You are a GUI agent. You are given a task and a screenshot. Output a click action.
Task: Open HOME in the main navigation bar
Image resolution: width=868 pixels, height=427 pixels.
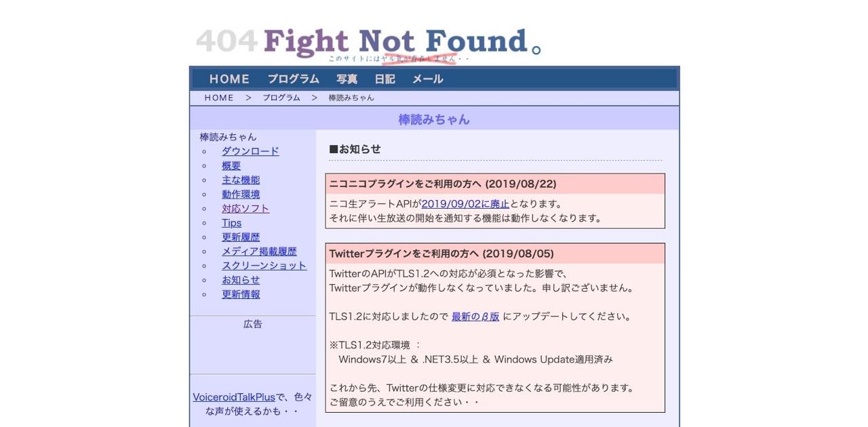pos(229,79)
